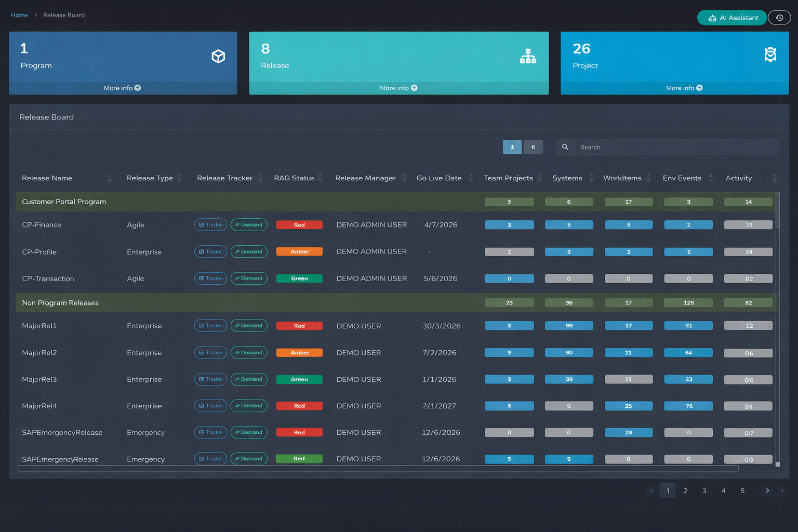Sort by Release Name column arrows

(109, 178)
